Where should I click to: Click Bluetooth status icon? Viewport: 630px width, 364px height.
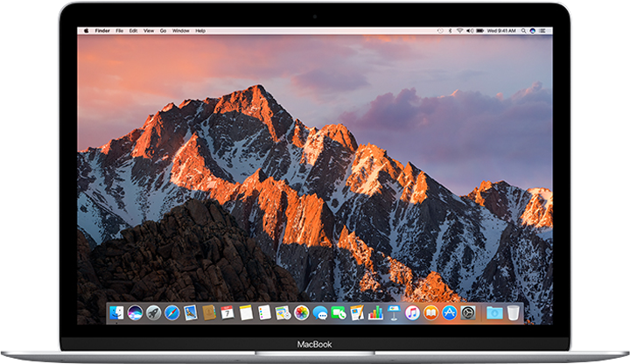pyautogui.click(x=451, y=31)
